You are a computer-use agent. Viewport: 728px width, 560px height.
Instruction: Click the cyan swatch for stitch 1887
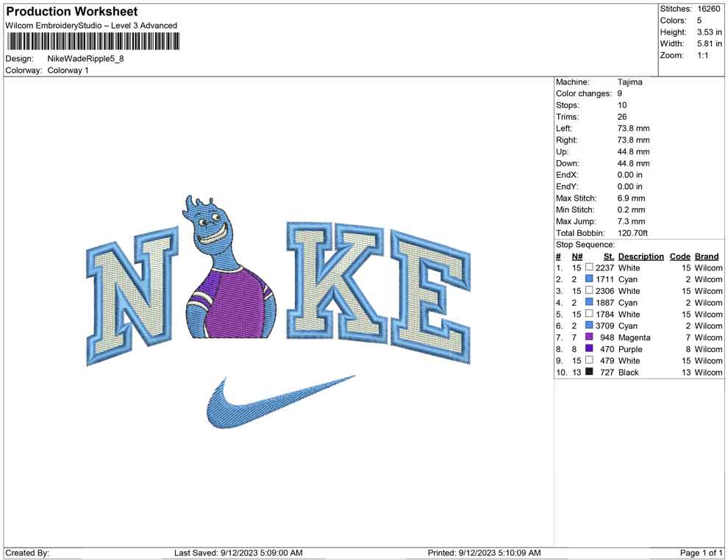pos(589,302)
